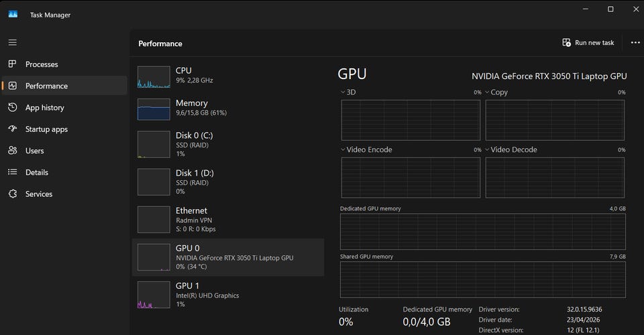Click the Run new task icon
The image size is (644, 335).
(x=566, y=43)
